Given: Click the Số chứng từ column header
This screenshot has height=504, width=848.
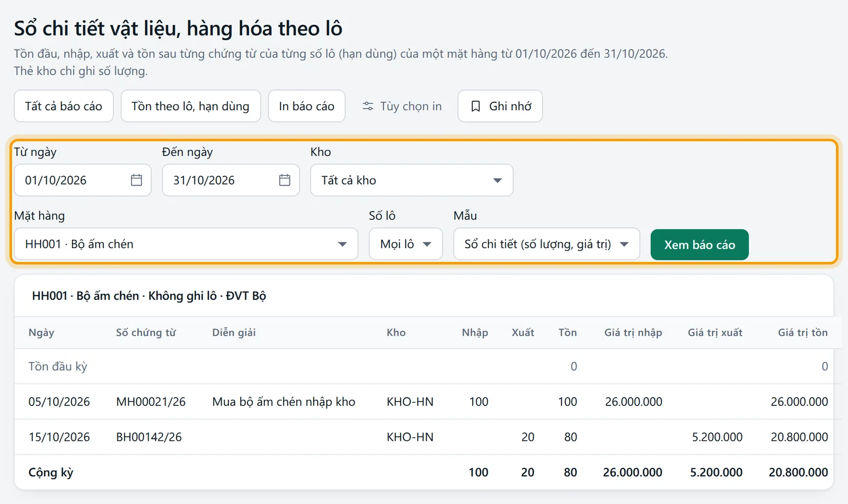Looking at the screenshot, I should [x=146, y=332].
